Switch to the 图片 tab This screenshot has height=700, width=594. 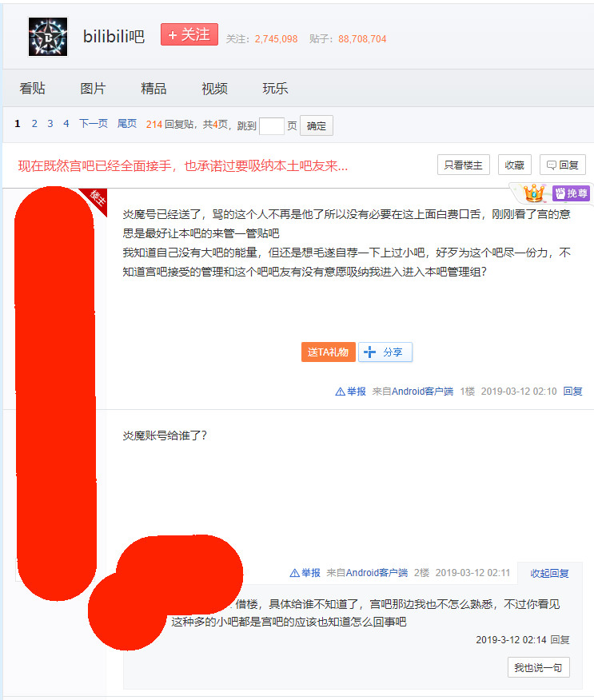[x=93, y=89]
